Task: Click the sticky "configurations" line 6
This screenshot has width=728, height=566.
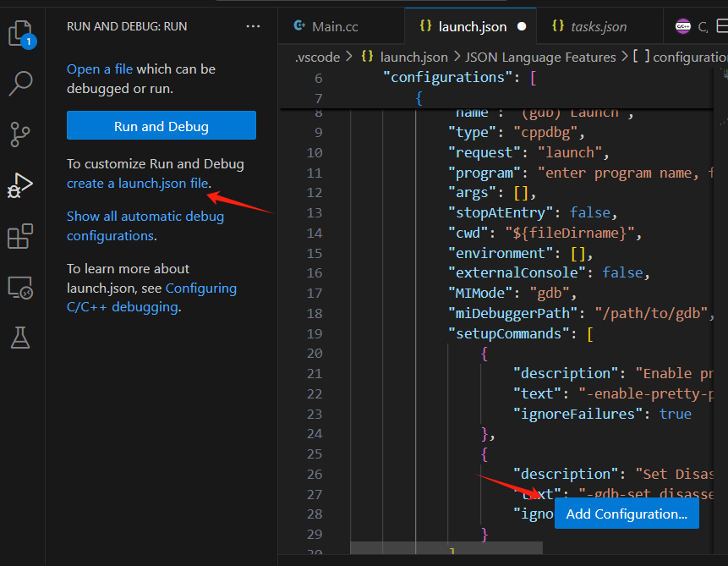Action: pyautogui.click(x=459, y=77)
